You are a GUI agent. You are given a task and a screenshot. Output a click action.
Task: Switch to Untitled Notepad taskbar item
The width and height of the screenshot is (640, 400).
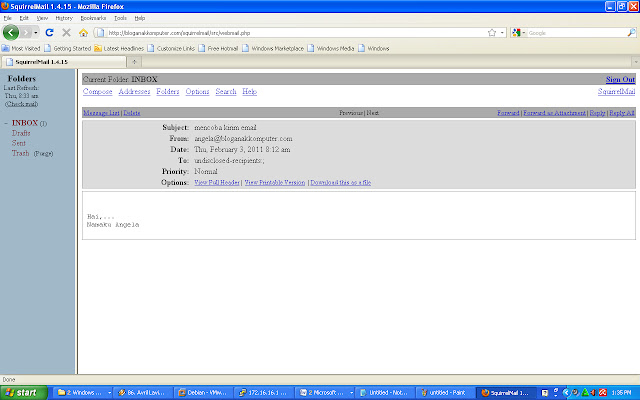point(384,393)
